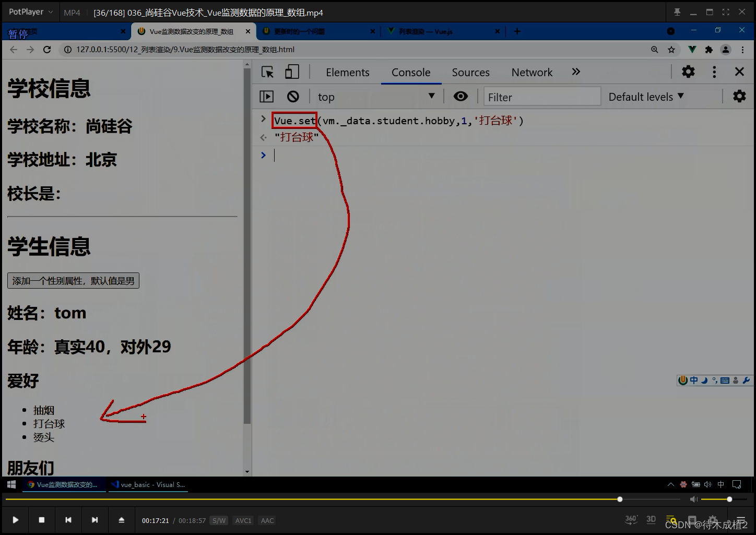The height and width of the screenshot is (535, 756).
Task: Show more DevTools tabs chevron
Action: pos(576,72)
